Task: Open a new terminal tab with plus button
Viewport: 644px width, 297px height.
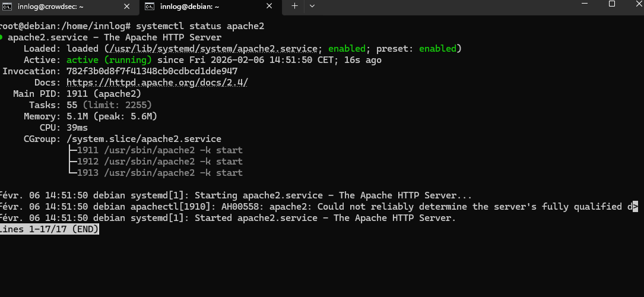Action: point(294,6)
